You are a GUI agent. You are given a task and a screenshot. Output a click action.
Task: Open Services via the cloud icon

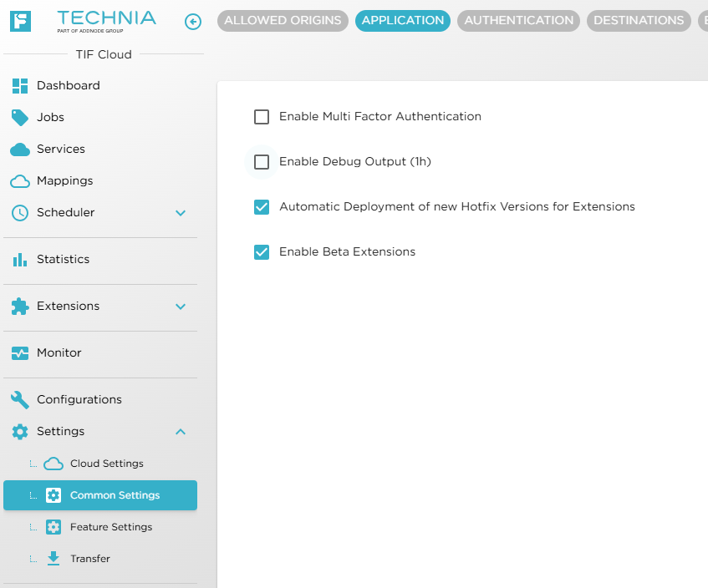coord(18,149)
